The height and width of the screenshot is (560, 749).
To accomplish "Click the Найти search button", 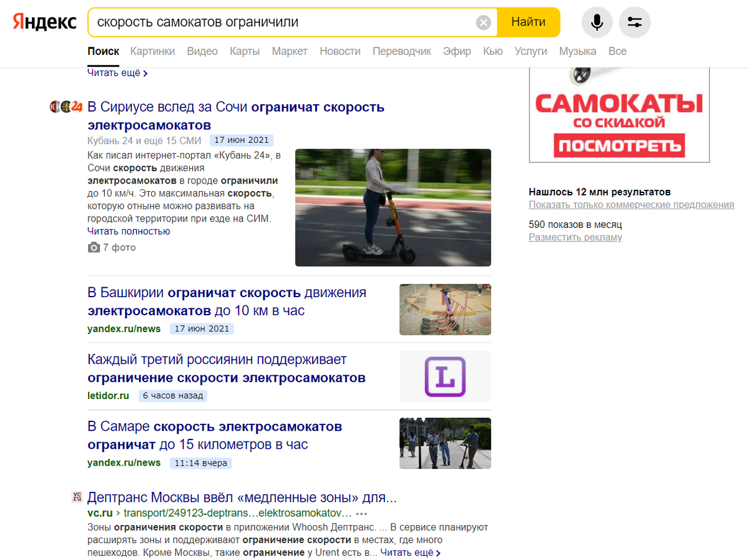I will click(529, 22).
